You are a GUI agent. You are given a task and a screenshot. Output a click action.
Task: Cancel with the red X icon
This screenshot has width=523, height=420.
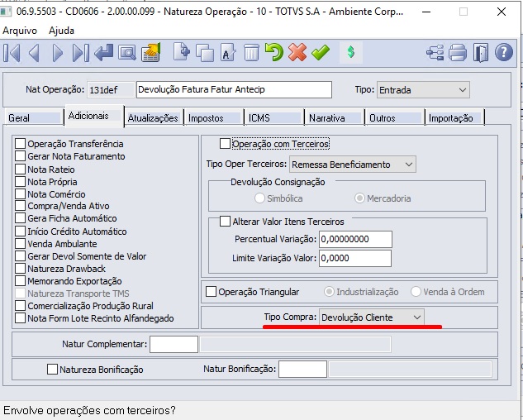click(x=297, y=52)
